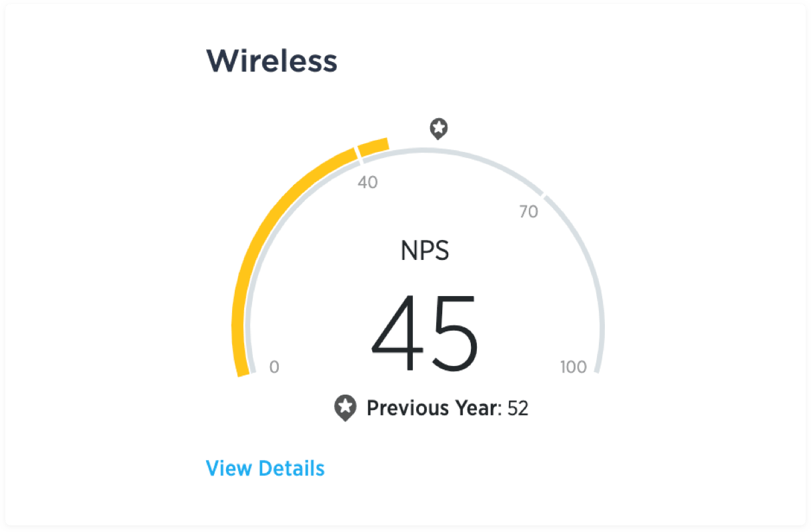
Task: Click the large NPS score 45
Action: click(425, 332)
